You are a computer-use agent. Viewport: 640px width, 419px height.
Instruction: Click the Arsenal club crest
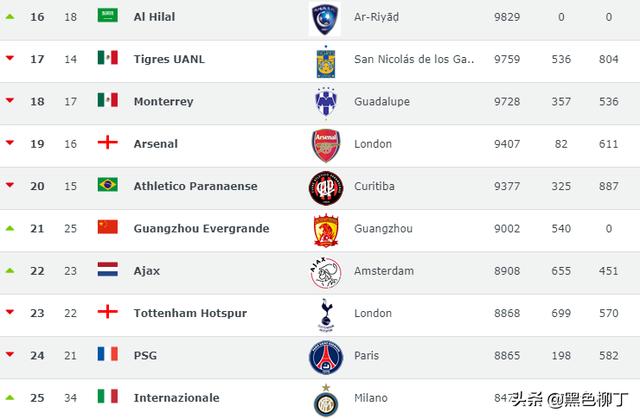[x=325, y=145]
